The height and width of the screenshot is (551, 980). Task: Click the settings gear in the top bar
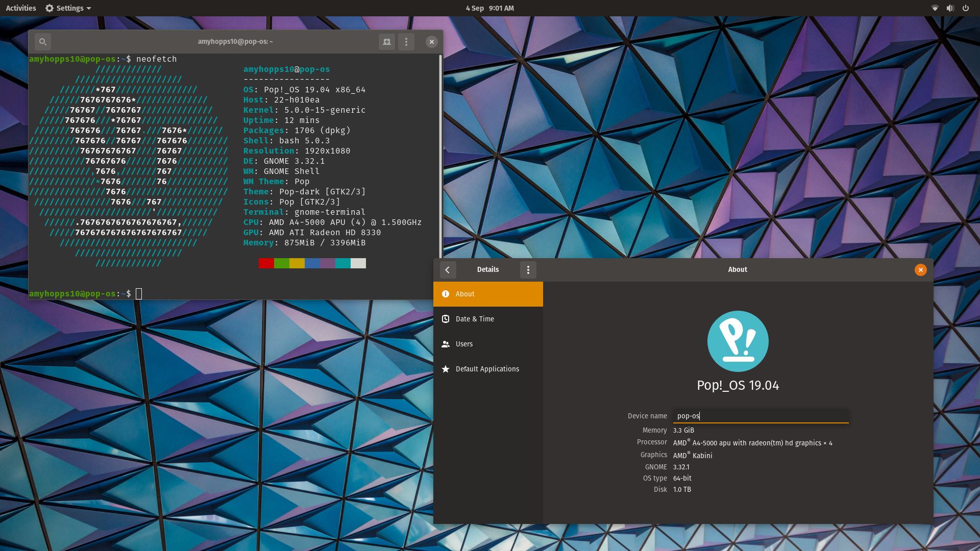pos(49,8)
